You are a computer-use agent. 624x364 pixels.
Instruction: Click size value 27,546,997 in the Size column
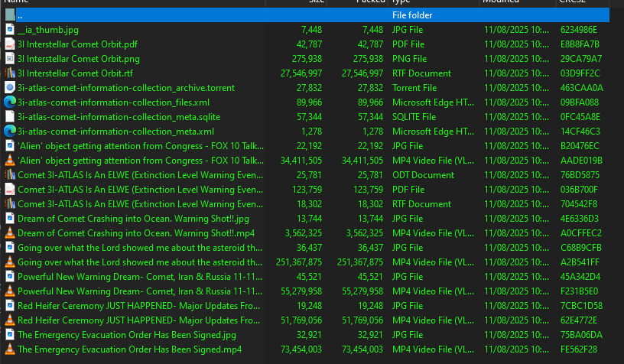tap(301, 73)
